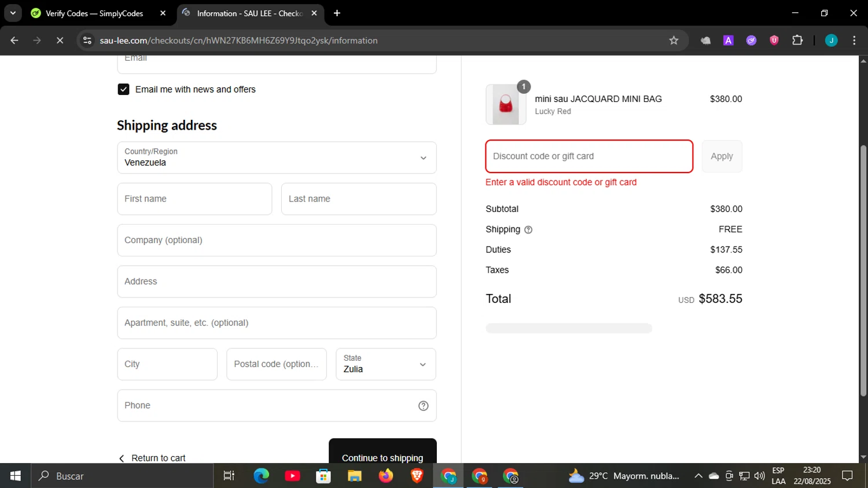Click the purple round extension icon

[751, 41]
